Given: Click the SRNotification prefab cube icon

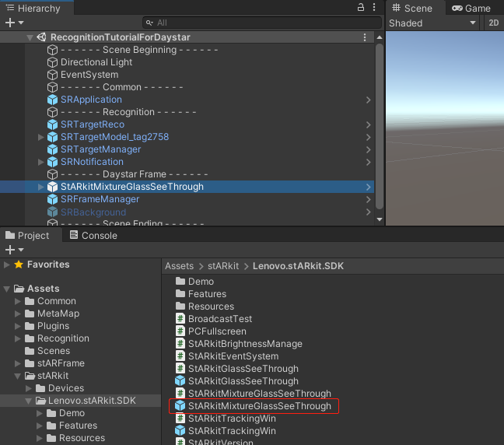Looking at the screenshot, I should [x=52, y=162].
